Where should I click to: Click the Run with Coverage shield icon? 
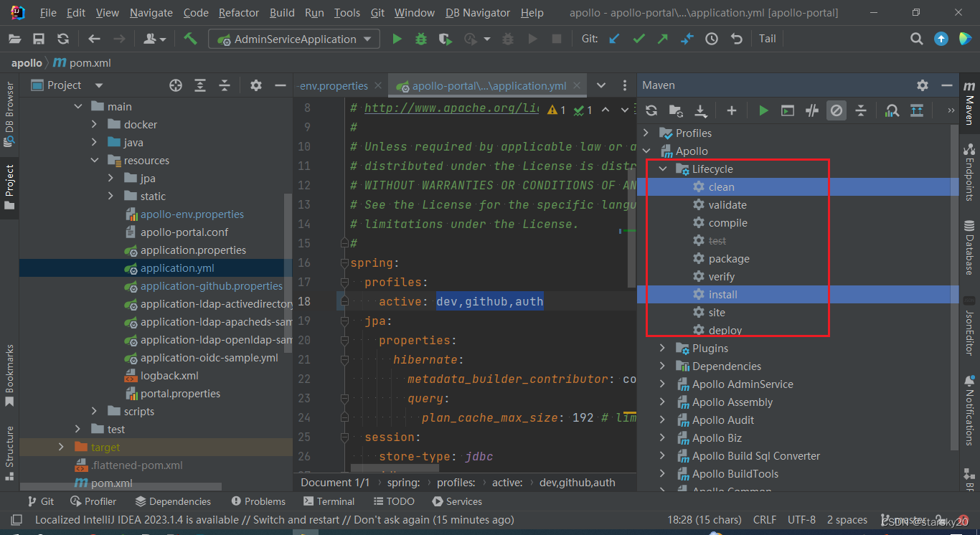click(x=445, y=39)
